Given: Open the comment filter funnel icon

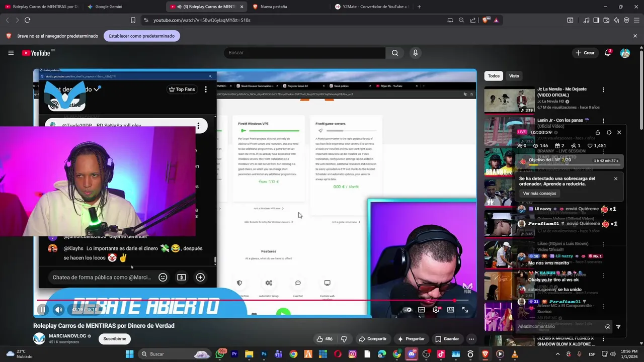Looking at the screenshot, I should 618,327.
